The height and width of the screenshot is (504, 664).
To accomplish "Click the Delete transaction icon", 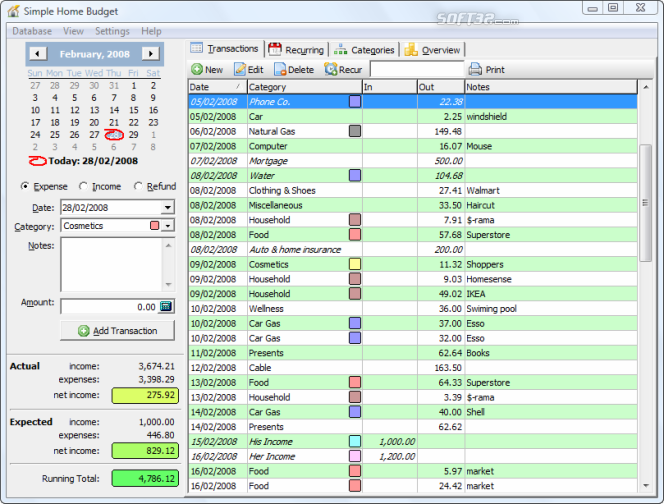I will point(280,70).
